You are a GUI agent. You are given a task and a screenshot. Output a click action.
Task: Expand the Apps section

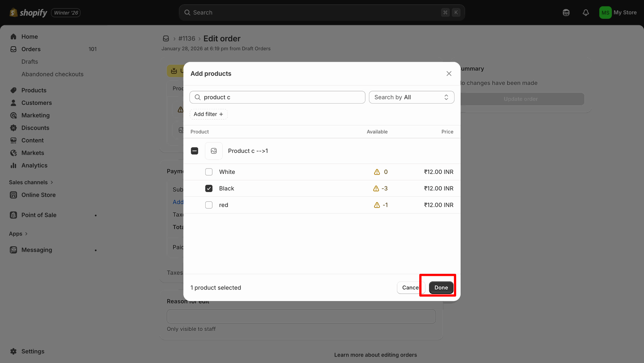click(18, 234)
